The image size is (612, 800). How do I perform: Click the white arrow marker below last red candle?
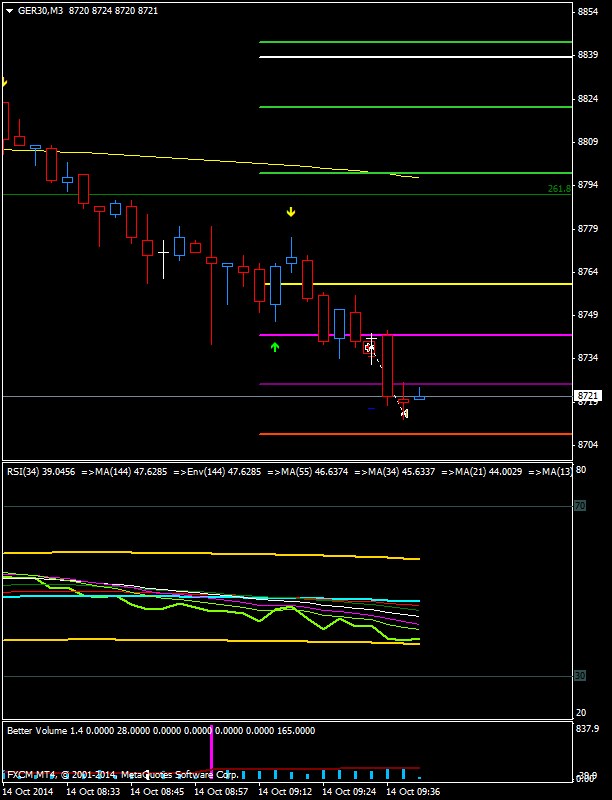pyautogui.click(x=404, y=412)
